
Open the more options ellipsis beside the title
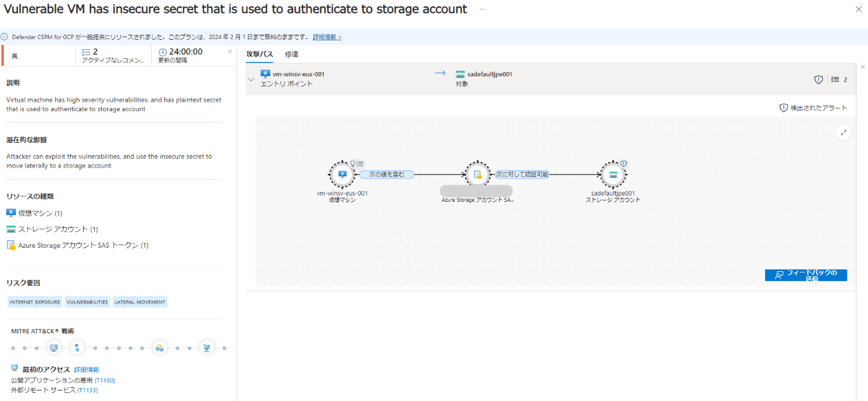pos(482,9)
